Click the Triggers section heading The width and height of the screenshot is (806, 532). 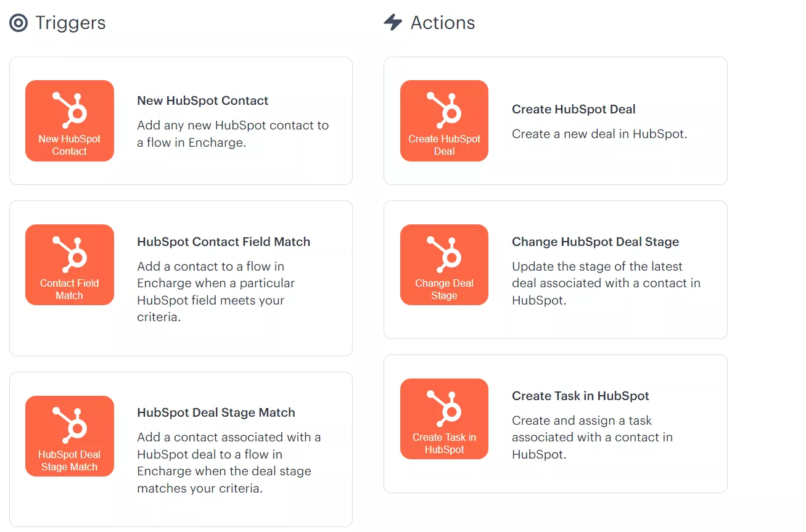[x=70, y=23]
